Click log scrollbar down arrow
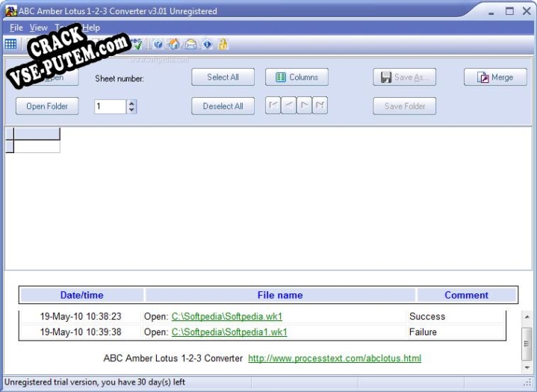The image size is (537, 392). (x=527, y=367)
